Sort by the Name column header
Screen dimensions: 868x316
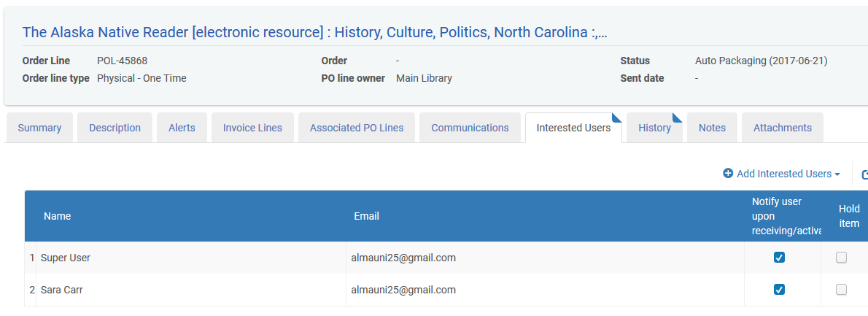tap(57, 217)
